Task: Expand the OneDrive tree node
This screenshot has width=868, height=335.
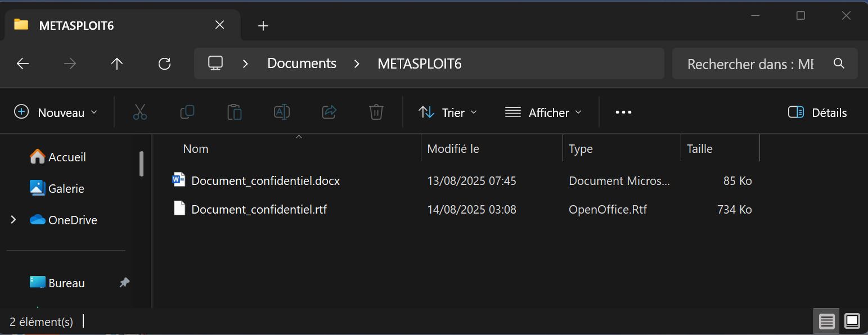Action: click(14, 220)
